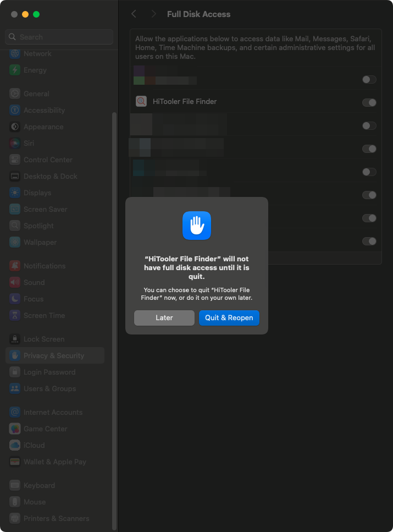Click the Search field in sidebar
Viewport: 393px width, 532px height.
[59, 37]
